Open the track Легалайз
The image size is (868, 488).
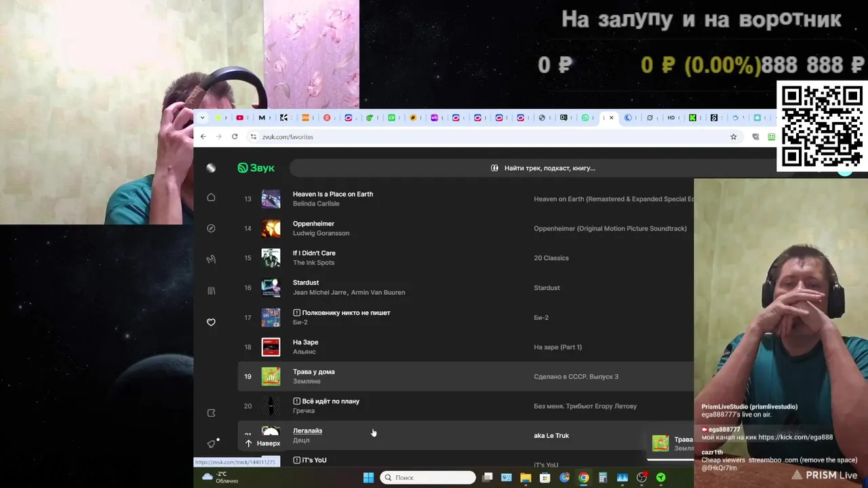pos(307,430)
